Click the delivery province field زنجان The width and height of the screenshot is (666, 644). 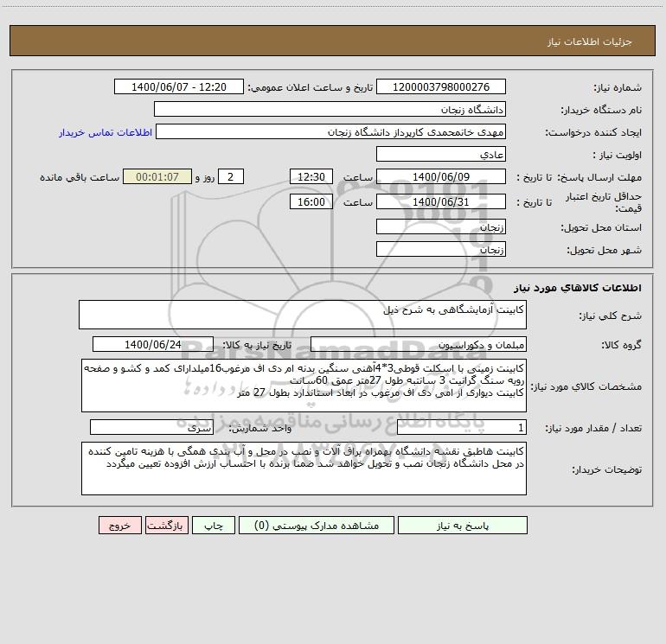pyautogui.click(x=441, y=226)
